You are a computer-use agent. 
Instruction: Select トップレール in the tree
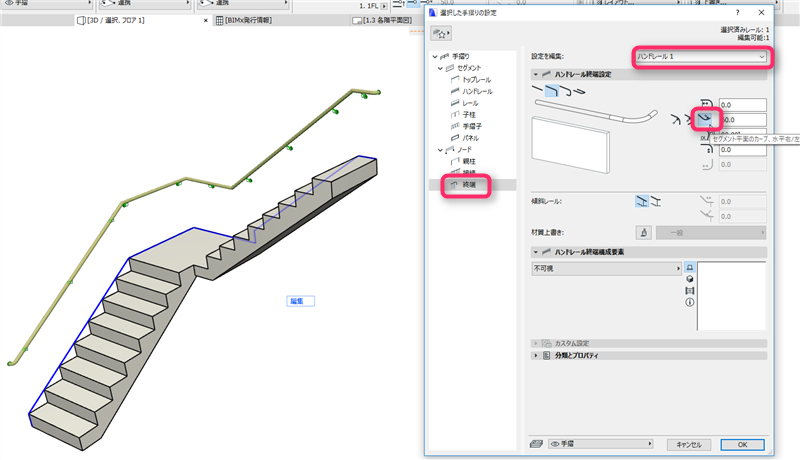(477, 80)
